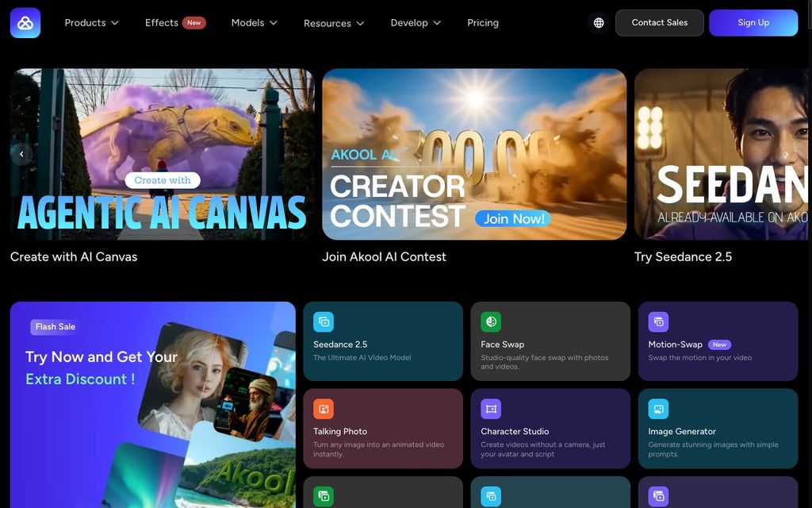Click the New badge next to Effects

[x=194, y=23]
